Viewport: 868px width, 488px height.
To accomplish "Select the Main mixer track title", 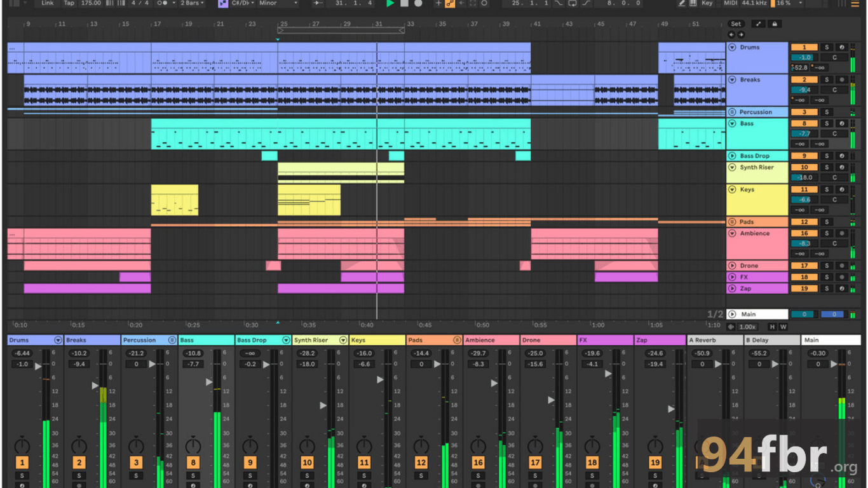I will coord(831,340).
